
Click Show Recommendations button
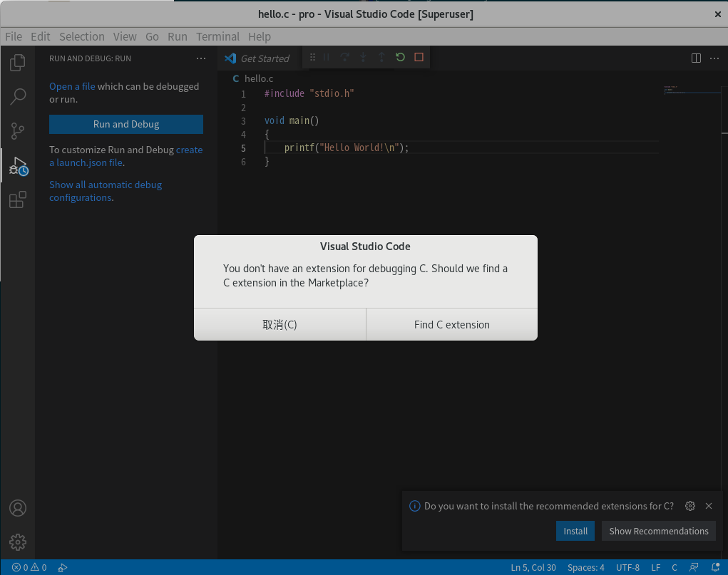[x=659, y=531]
